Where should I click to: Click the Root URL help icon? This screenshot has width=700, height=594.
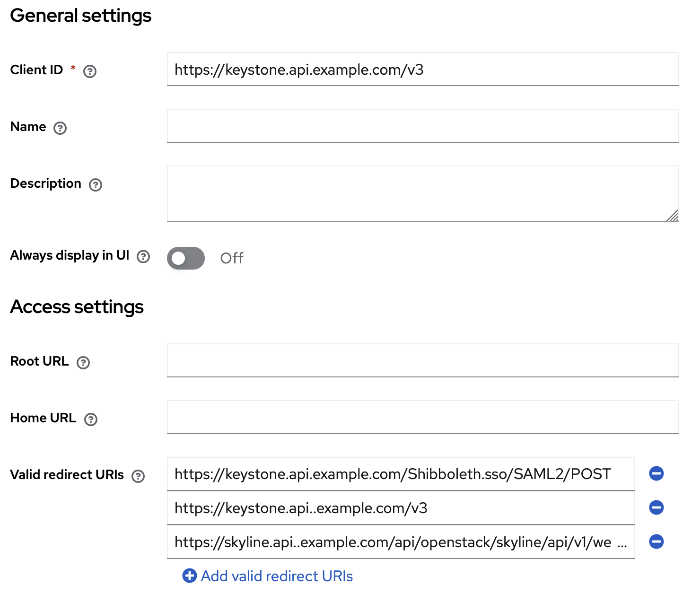point(83,363)
